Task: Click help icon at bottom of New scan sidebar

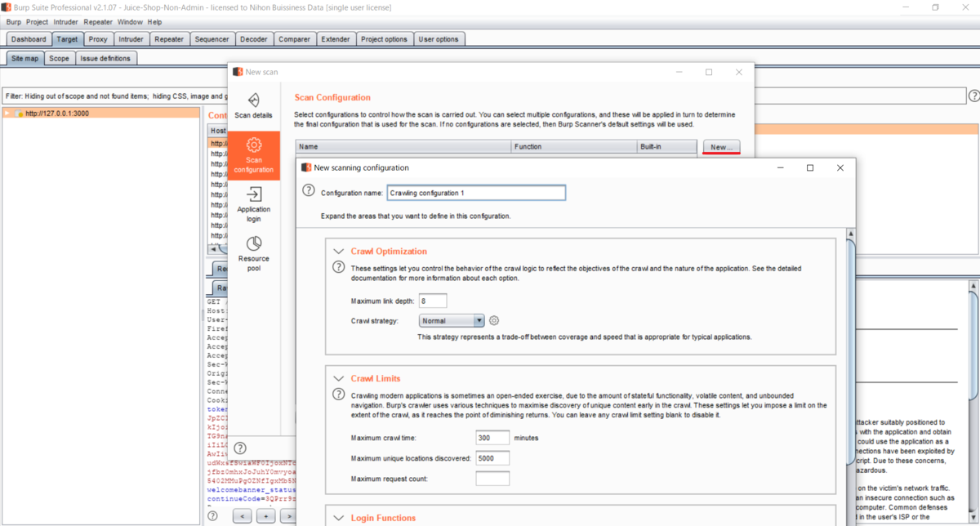Action: (x=240, y=448)
